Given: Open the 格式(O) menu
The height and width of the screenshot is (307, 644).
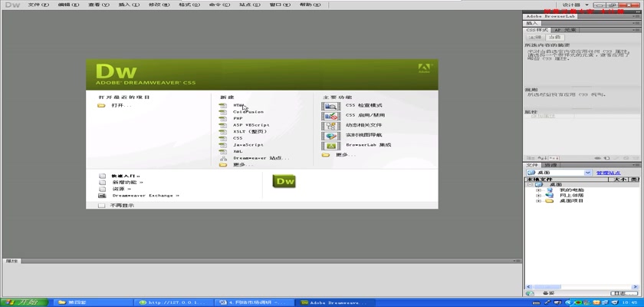Looking at the screenshot, I should pyautogui.click(x=189, y=5).
